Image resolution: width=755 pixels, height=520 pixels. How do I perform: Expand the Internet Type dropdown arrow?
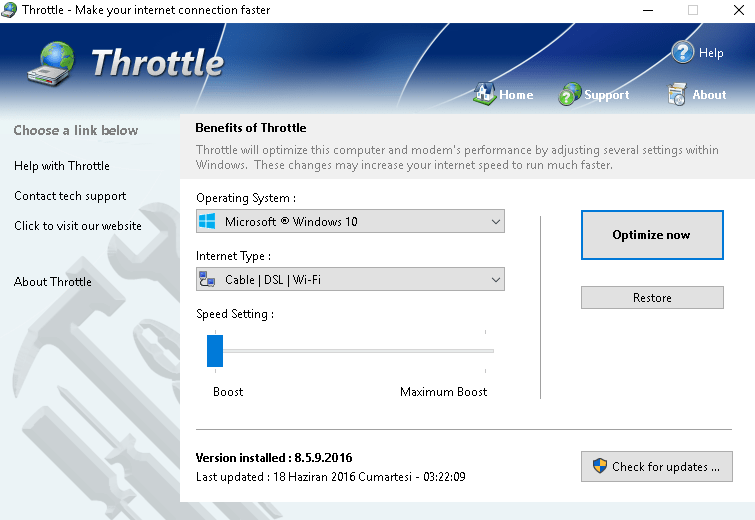click(x=495, y=279)
